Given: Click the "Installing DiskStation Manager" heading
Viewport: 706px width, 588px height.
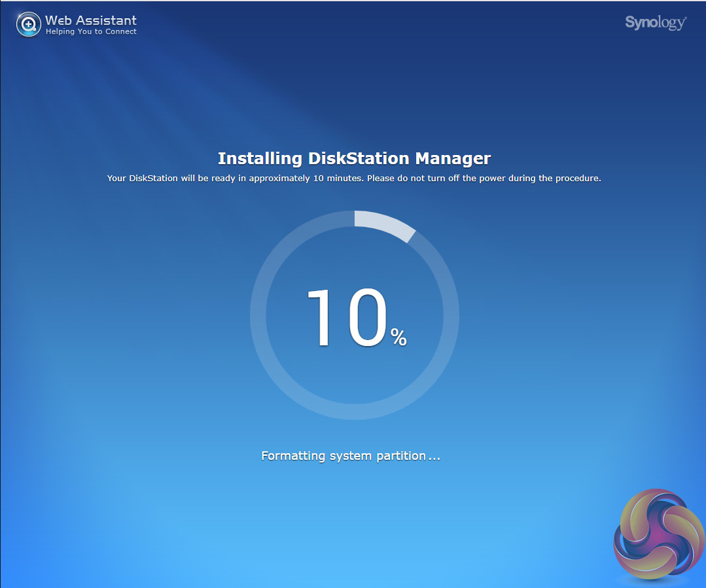Looking at the screenshot, I should pyautogui.click(x=354, y=158).
